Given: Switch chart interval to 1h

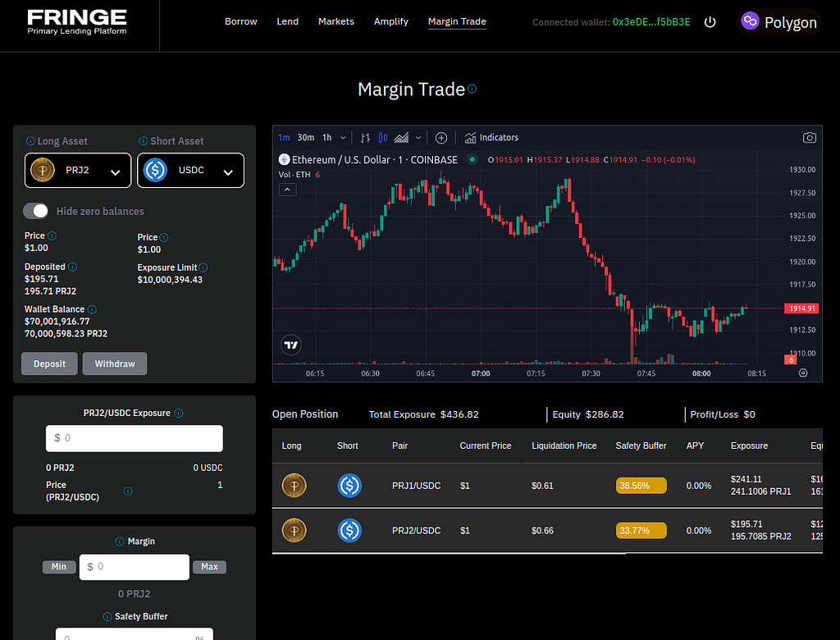Looking at the screenshot, I should pyautogui.click(x=327, y=138).
